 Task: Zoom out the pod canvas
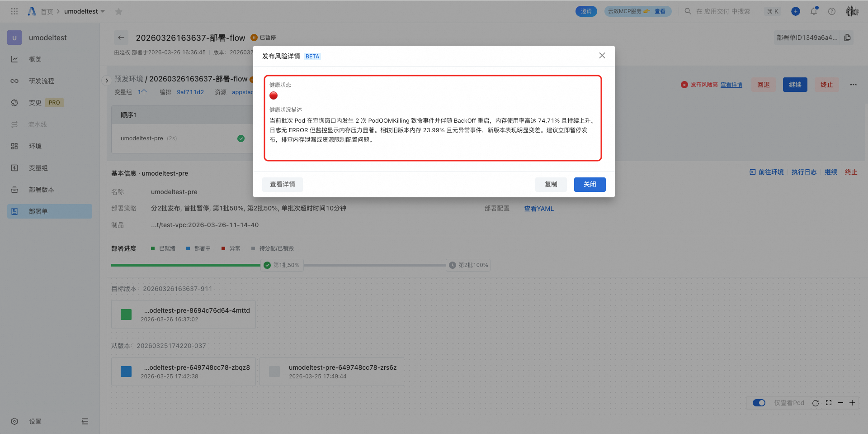pyautogui.click(x=840, y=403)
